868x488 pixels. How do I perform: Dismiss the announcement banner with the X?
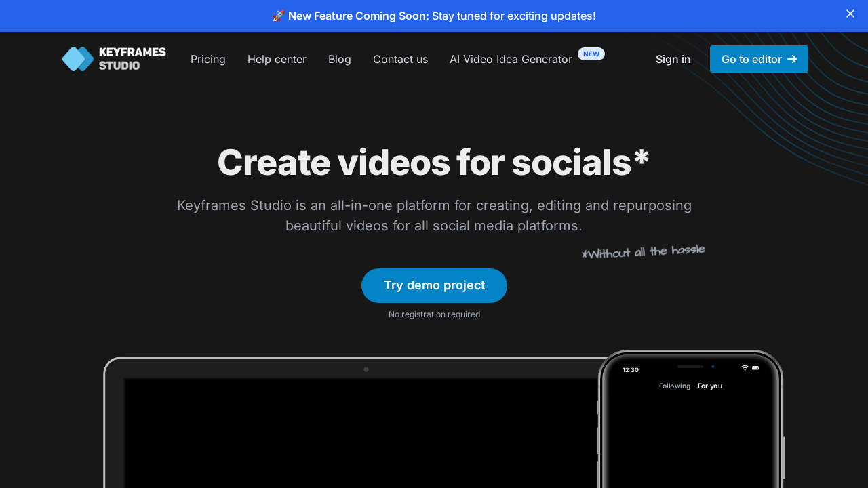pos(850,14)
